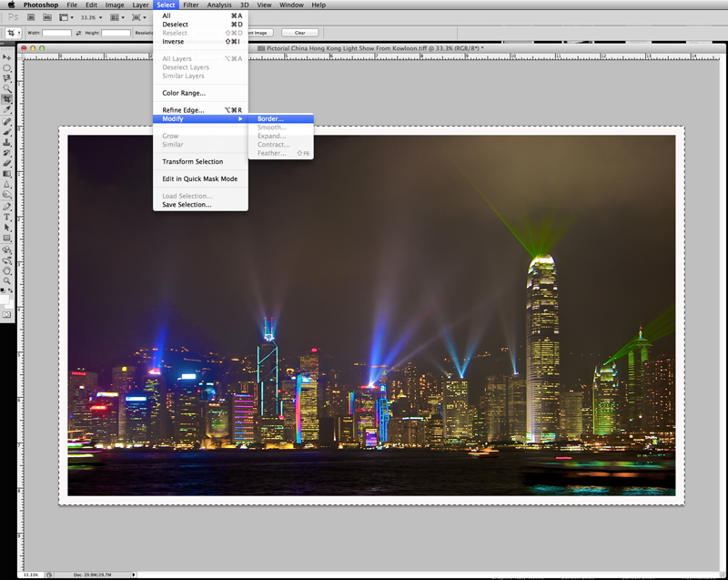728x580 pixels.
Task: Launch Bridge from the application bar
Action: (30, 17)
